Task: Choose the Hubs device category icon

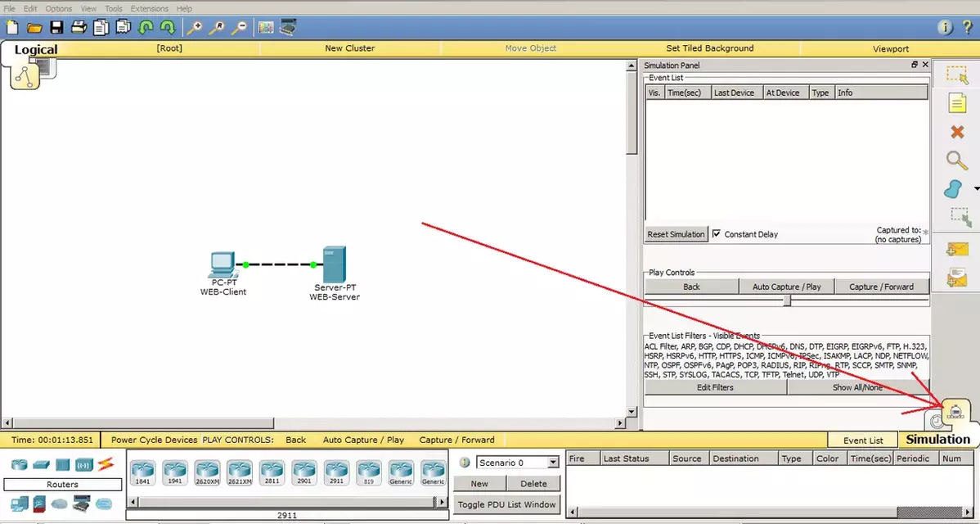Action: [62, 464]
